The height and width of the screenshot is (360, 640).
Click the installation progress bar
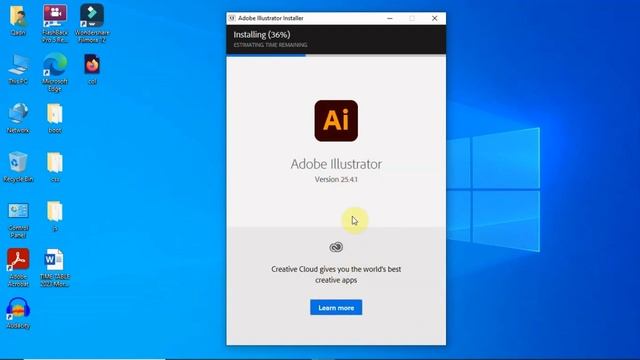point(336,55)
